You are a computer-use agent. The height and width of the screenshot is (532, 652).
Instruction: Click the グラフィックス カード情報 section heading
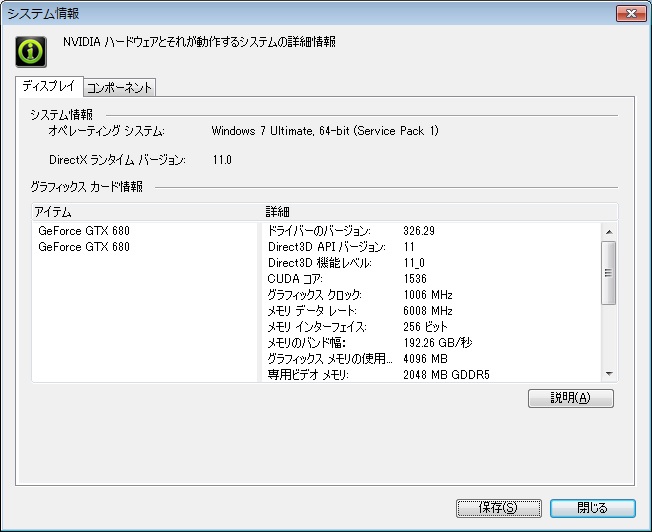(86, 187)
